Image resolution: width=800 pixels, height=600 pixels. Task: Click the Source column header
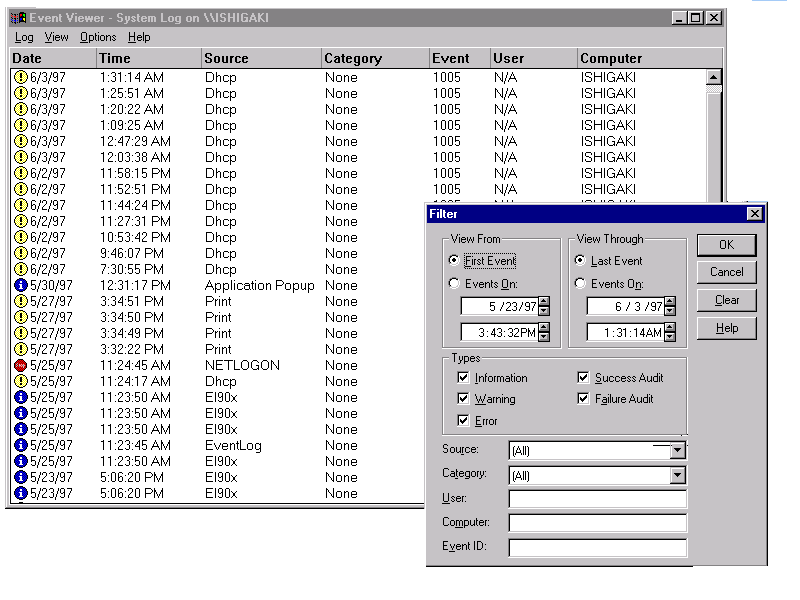pos(262,58)
